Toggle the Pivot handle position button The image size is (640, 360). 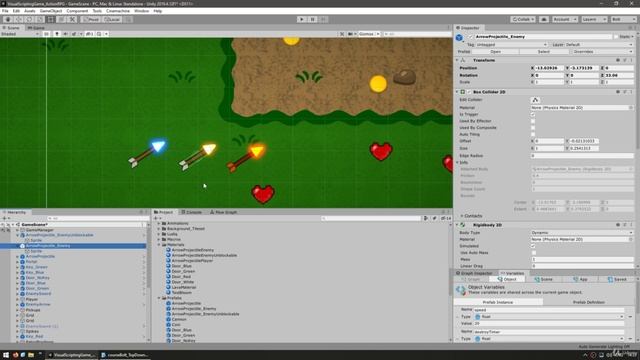(x=91, y=19)
